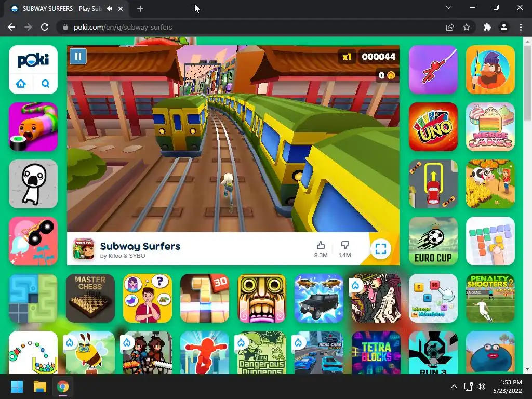532x399 pixels.
Task: Open the Real Cars racing game
Action: pos(319,353)
